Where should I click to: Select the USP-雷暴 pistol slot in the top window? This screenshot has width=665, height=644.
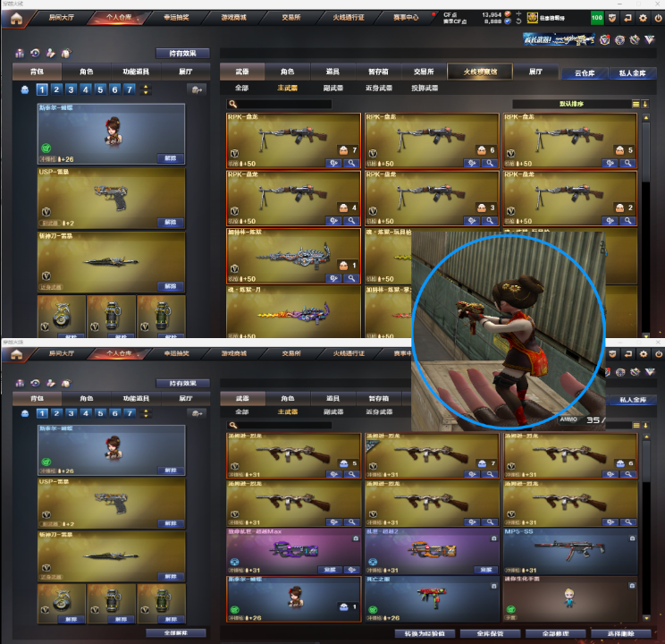[111, 199]
